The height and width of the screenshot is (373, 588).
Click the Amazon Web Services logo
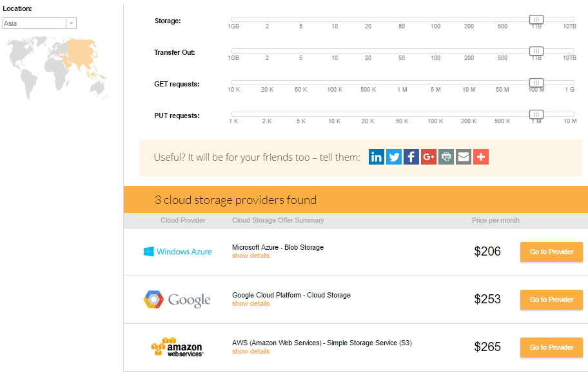[x=177, y=347]
